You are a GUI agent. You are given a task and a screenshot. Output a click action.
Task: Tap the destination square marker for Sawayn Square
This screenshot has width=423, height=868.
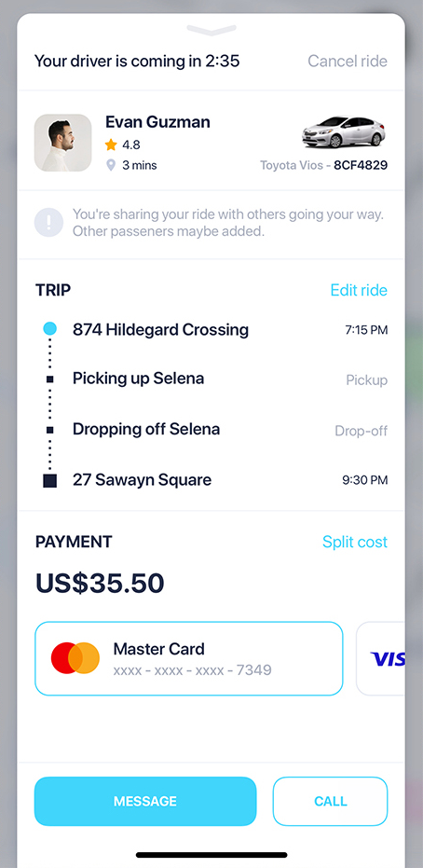point(49,480)
